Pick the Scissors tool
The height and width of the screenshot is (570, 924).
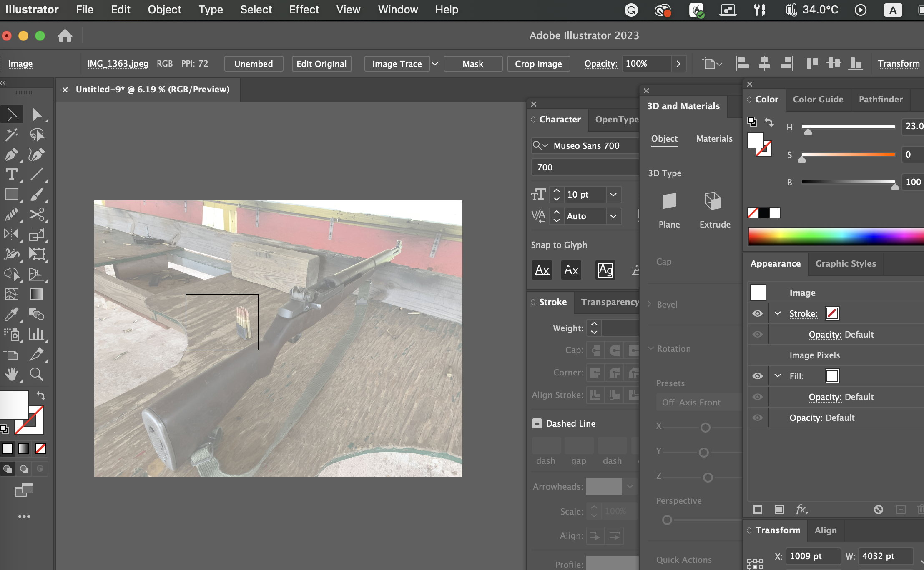37,215
